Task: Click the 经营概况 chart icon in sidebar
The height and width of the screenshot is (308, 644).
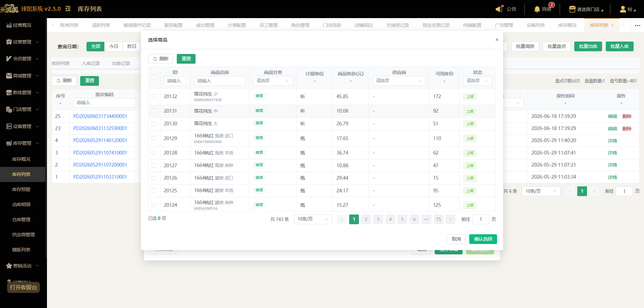Action: tap(9, 25)
